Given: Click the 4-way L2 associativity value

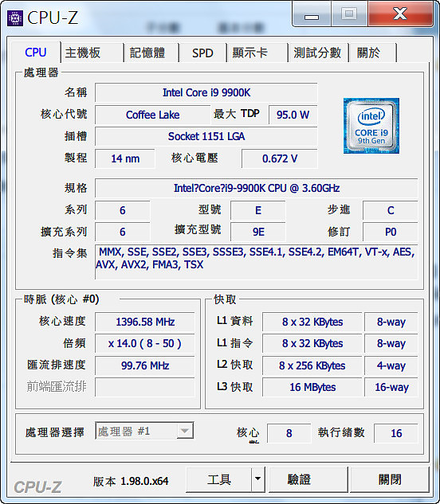Looking at the screenshot, I should 391,365.
